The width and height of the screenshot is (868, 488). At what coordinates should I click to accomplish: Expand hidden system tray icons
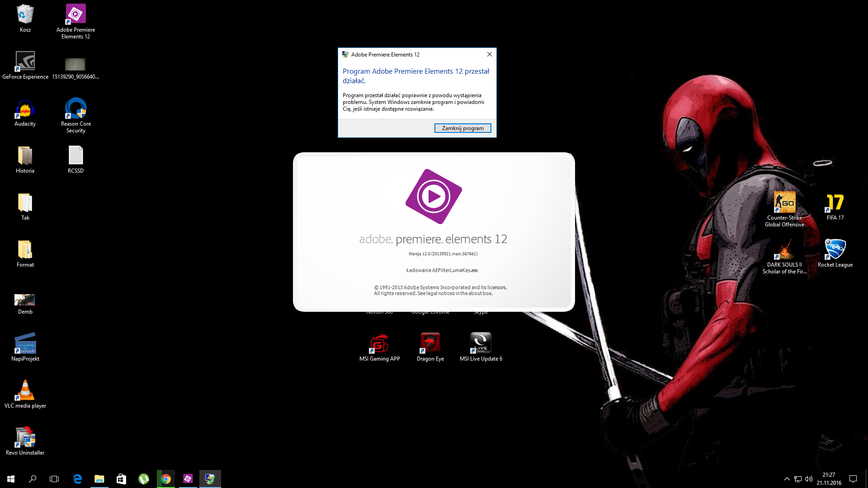787,479
